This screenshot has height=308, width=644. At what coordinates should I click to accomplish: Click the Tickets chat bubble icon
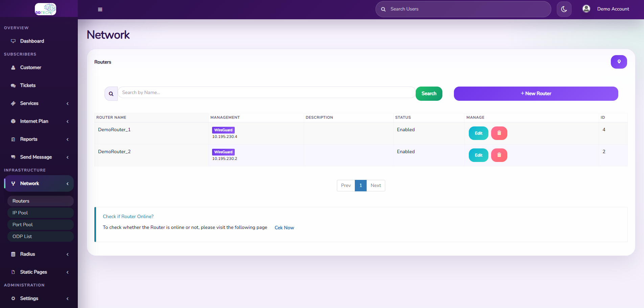13,85
